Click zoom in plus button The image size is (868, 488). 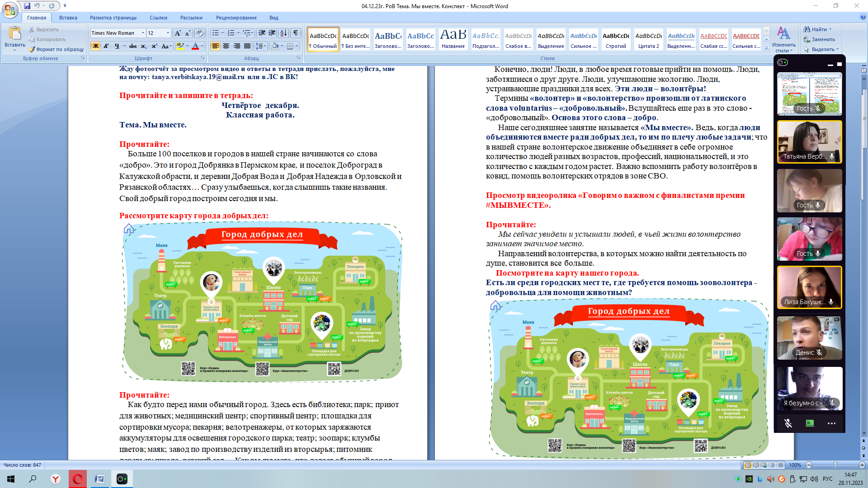click(x=862, y=465)
